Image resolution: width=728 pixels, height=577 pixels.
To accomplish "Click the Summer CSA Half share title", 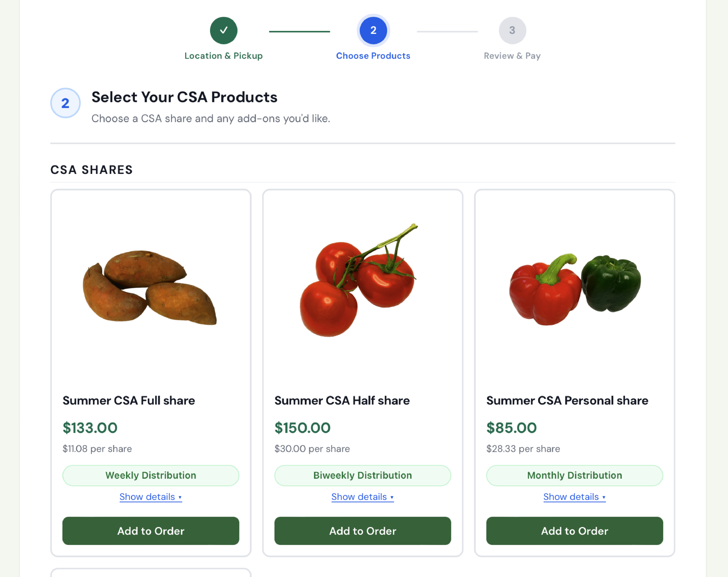I will click(342, 400).
